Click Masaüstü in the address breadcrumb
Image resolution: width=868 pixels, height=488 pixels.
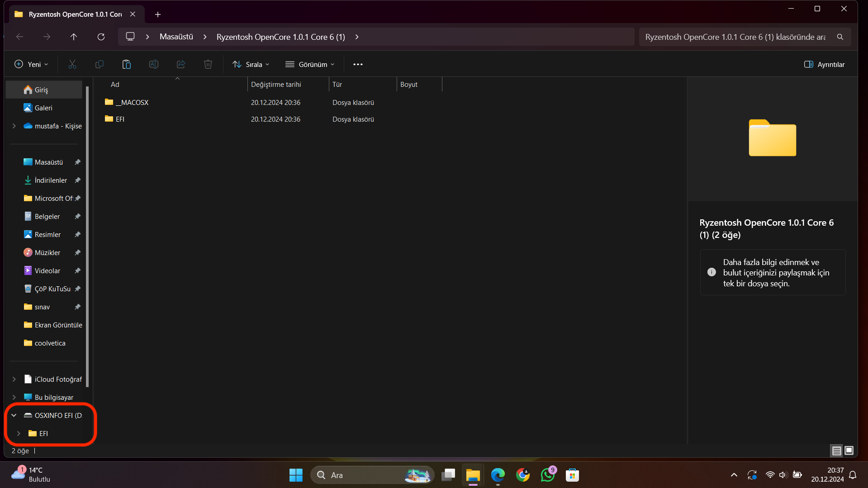click(176, 37)
